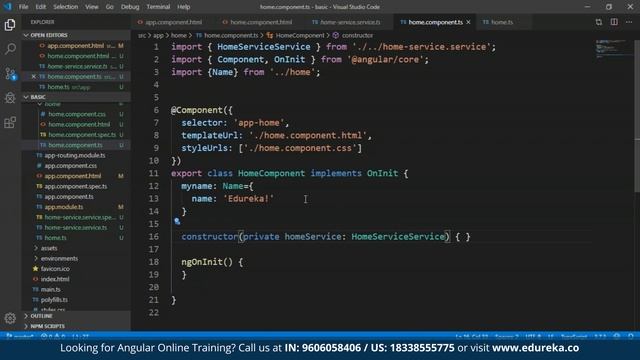Select app.component.html in Open Editors list
The width and height of the screenshot is (640, 360).
pos(76,46)
